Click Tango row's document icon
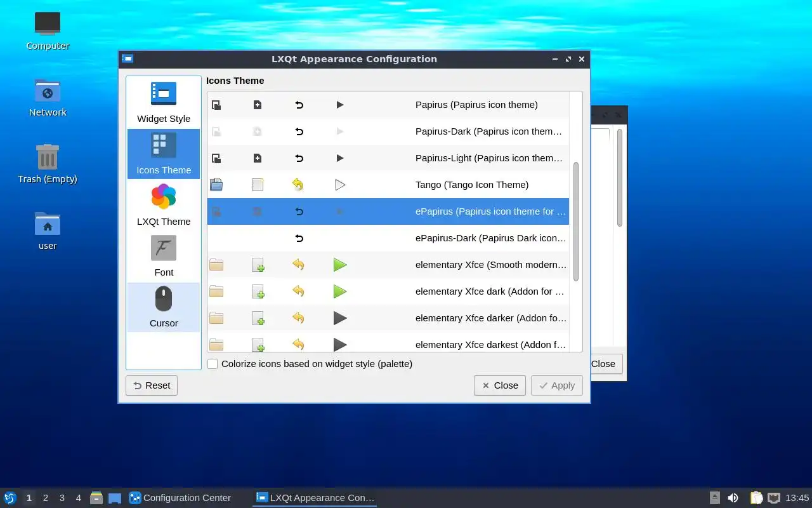Image resolution: width=812 pixels, height=508 pixels. click(258, 185)
